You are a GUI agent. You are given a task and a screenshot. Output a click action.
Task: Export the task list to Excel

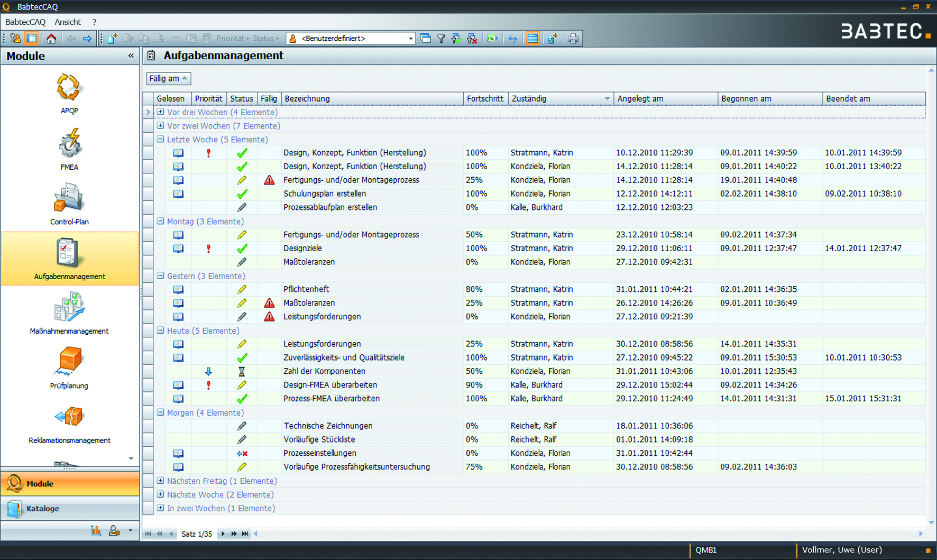pos(492,38)
